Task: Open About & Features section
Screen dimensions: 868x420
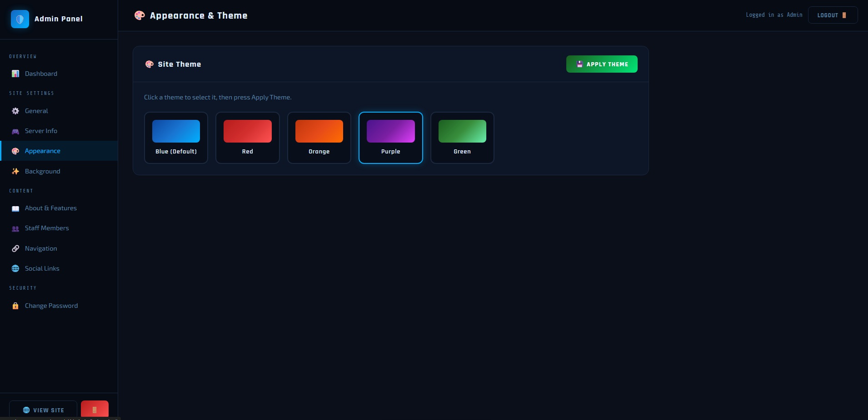Action: coord(50,208)
